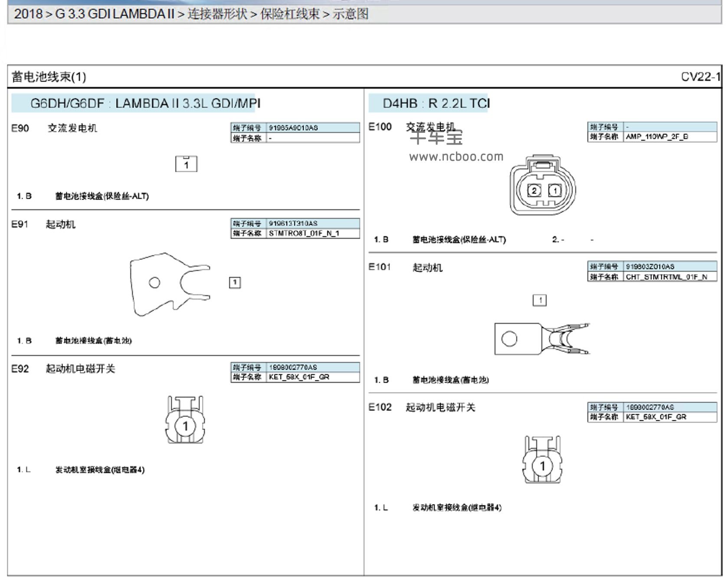Click the 蓄电池线束(1) page title

(x=49, y=77)
